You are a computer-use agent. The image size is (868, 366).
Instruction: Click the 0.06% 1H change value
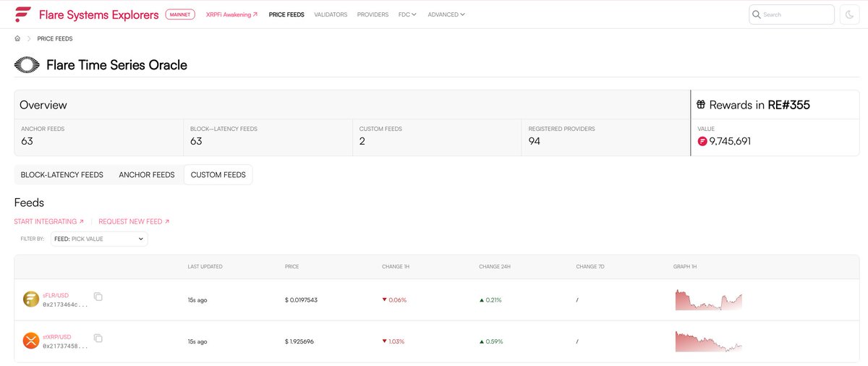pyautogui.click(x=394, y=299)
